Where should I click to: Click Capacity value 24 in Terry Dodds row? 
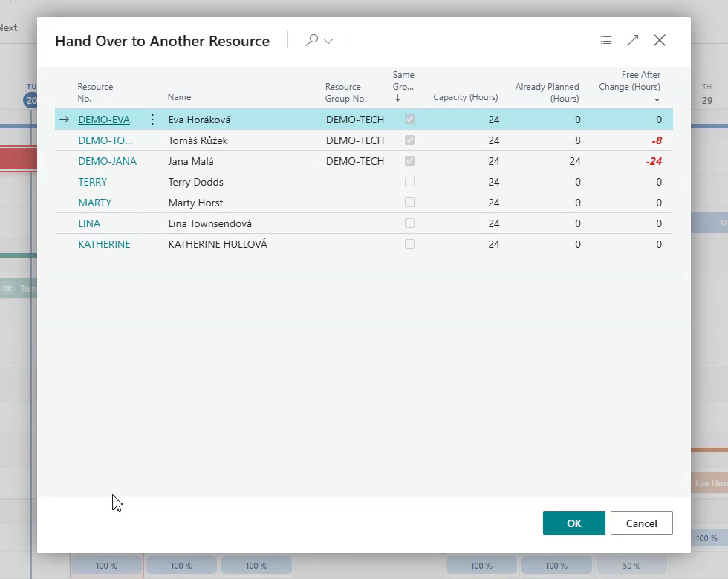(x=493, y=182)
